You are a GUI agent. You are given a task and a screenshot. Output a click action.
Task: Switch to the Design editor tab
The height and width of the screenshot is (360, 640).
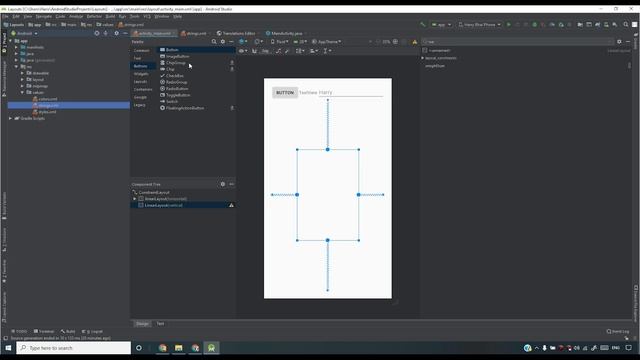142,324
